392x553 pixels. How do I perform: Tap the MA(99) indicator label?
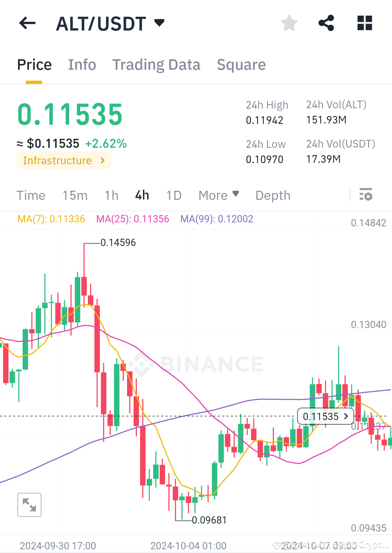217,219
